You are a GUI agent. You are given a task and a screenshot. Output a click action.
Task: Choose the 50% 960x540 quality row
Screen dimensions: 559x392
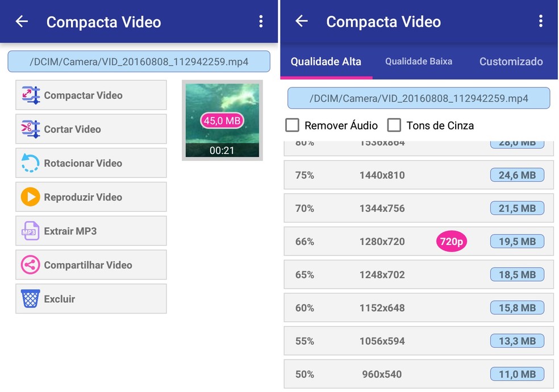[419, 374]
